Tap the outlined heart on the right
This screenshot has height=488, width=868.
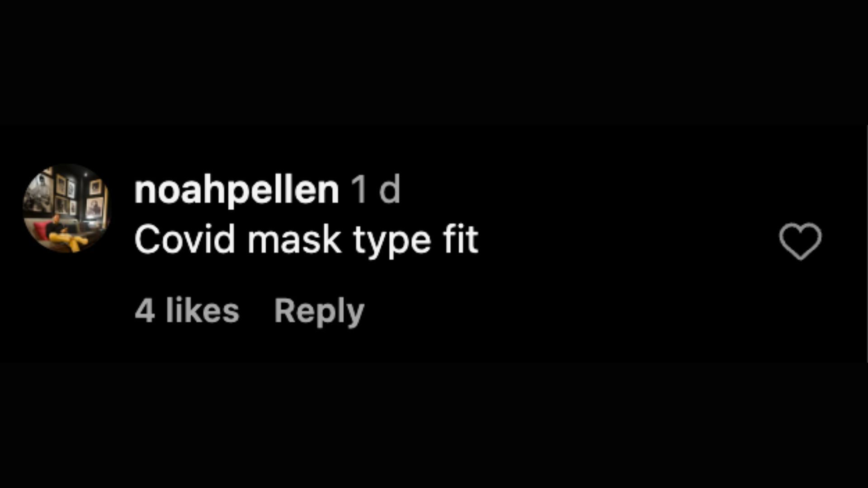click(800, 241)
